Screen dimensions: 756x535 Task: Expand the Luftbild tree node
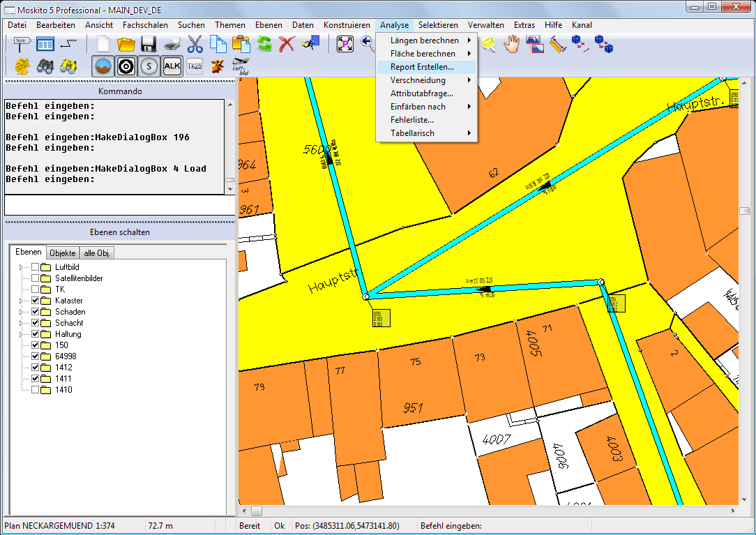click(x=21, y=267)
